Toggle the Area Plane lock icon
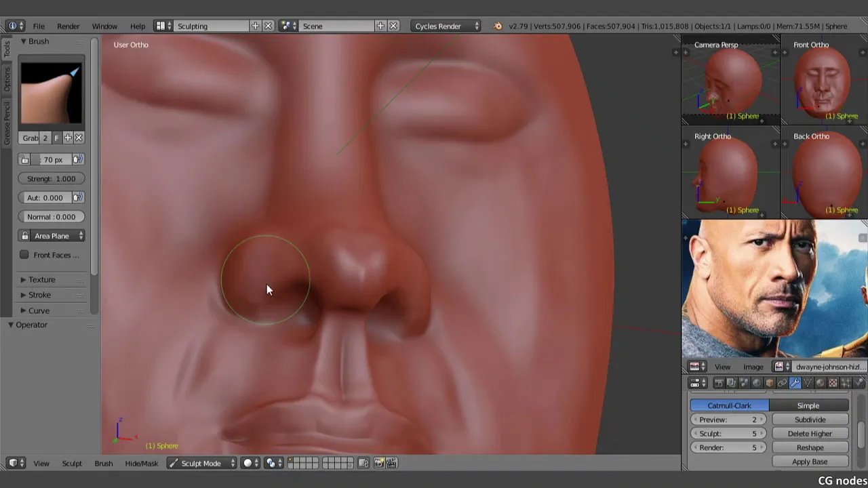 point(25,236)
